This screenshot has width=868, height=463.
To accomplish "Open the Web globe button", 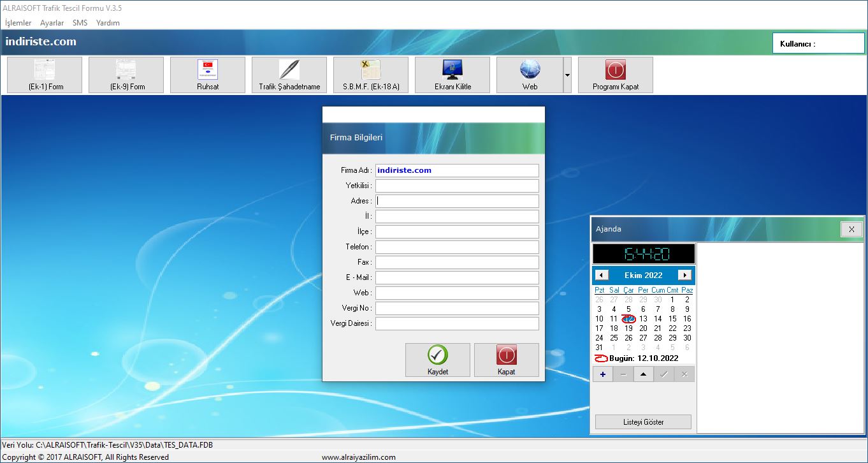I will [x=530, y=75].
